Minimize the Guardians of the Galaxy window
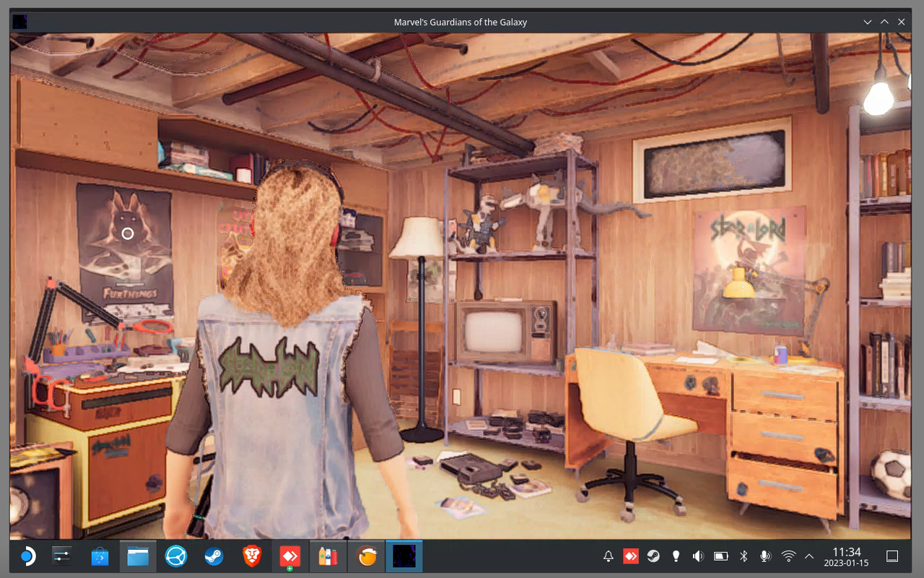Screen dimensions: 924x578 (868, 22)
